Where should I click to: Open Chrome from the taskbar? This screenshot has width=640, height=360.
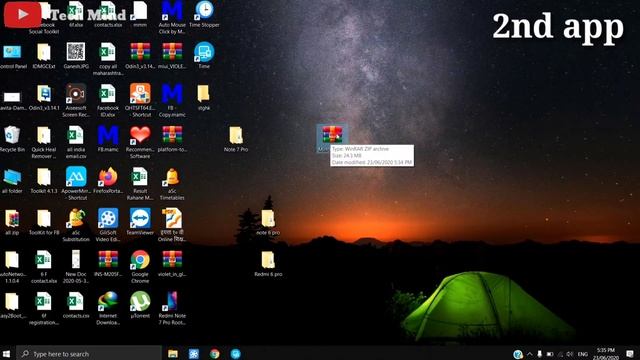point(215,354)
